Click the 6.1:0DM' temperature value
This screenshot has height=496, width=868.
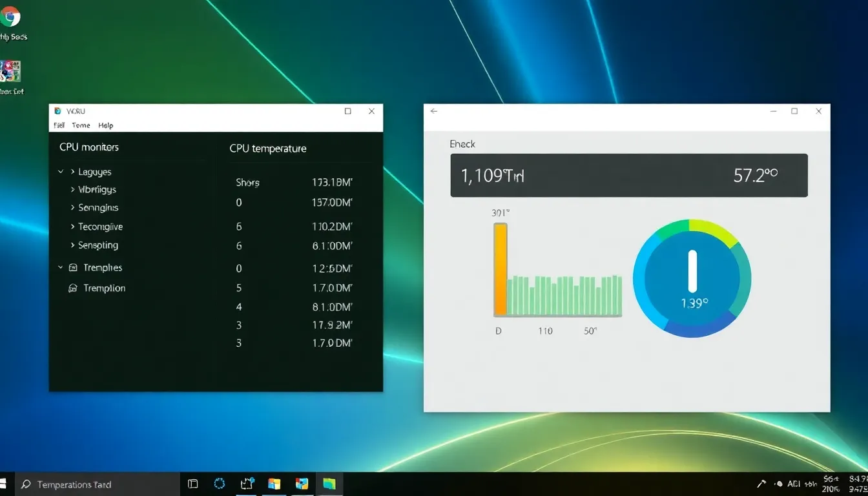coord(332,246)
